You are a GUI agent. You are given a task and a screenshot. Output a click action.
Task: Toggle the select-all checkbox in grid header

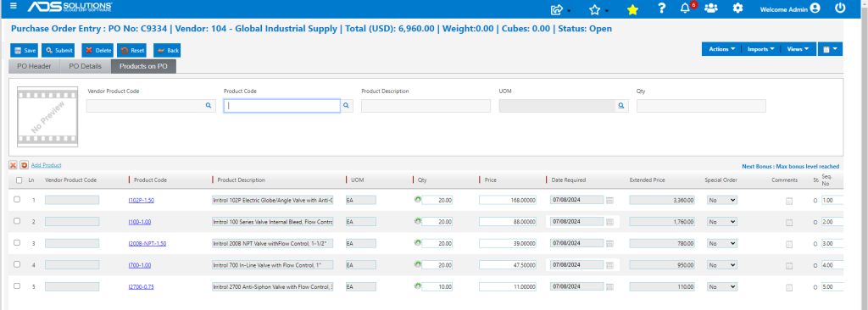(19, 180)
